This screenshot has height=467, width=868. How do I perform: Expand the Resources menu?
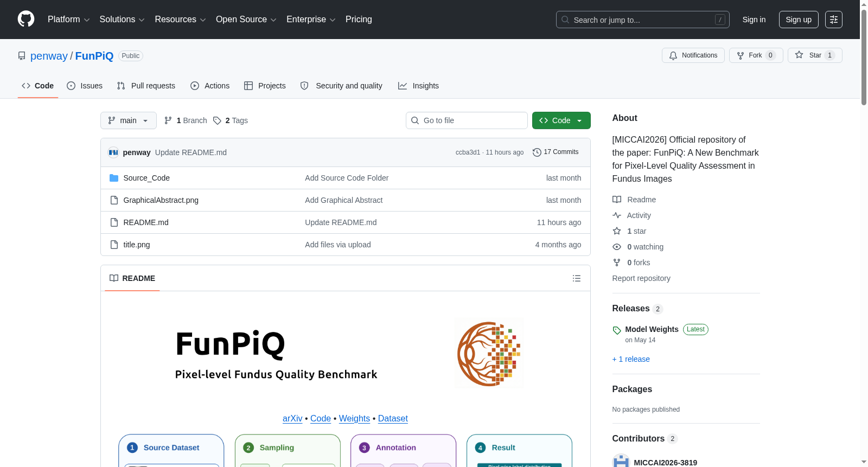(180, 20)
